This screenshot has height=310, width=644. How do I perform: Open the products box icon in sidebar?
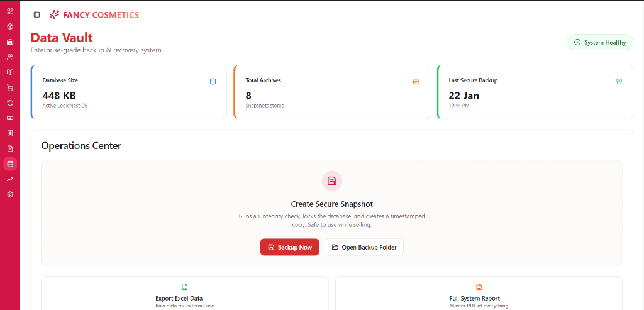pyautogui.click(x=10, y=26)
